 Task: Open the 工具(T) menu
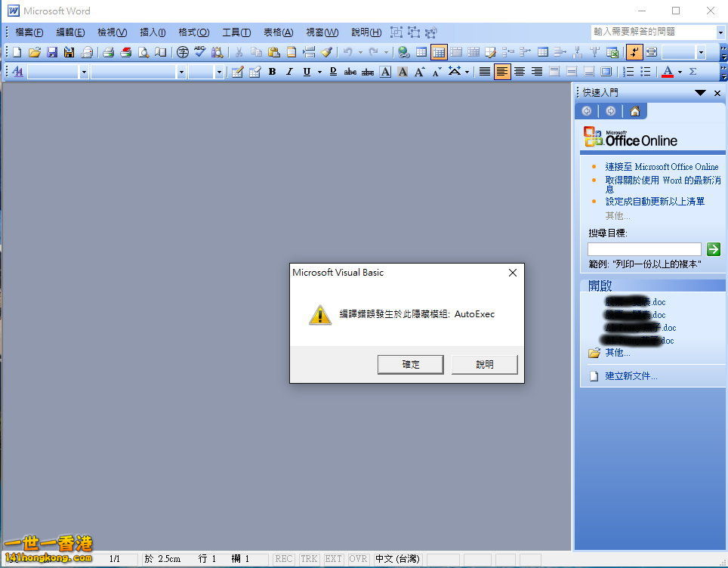(236, 32)
